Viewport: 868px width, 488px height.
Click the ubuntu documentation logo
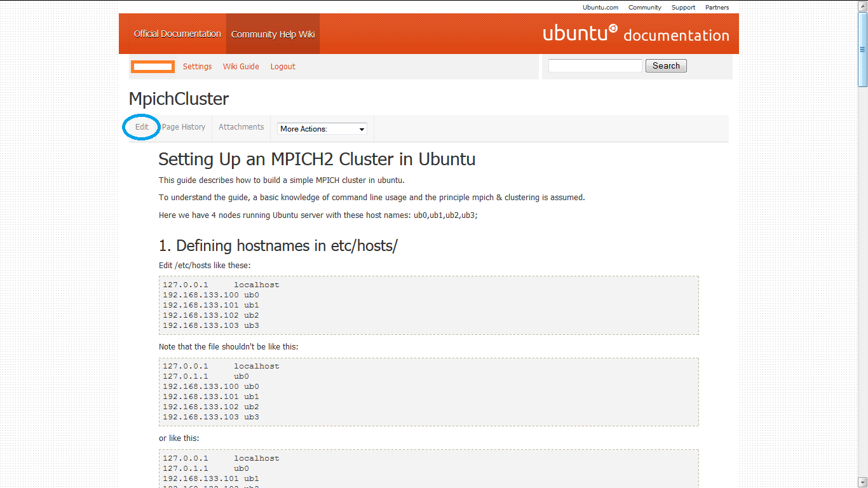click(636, 34)
